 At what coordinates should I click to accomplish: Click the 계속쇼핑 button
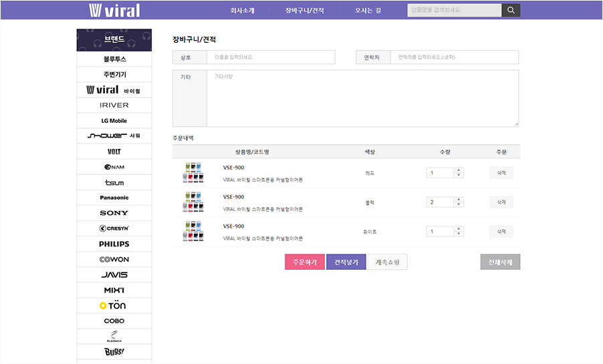click(x=387, y=262)
